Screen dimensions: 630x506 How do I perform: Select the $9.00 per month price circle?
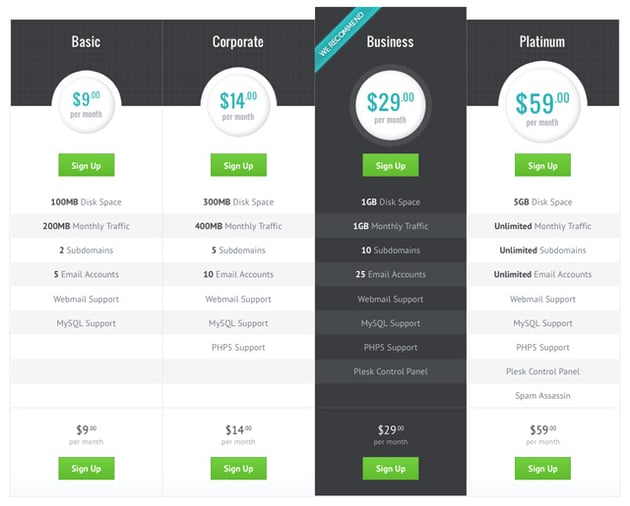pyautogui.click(x=86, y=104)
